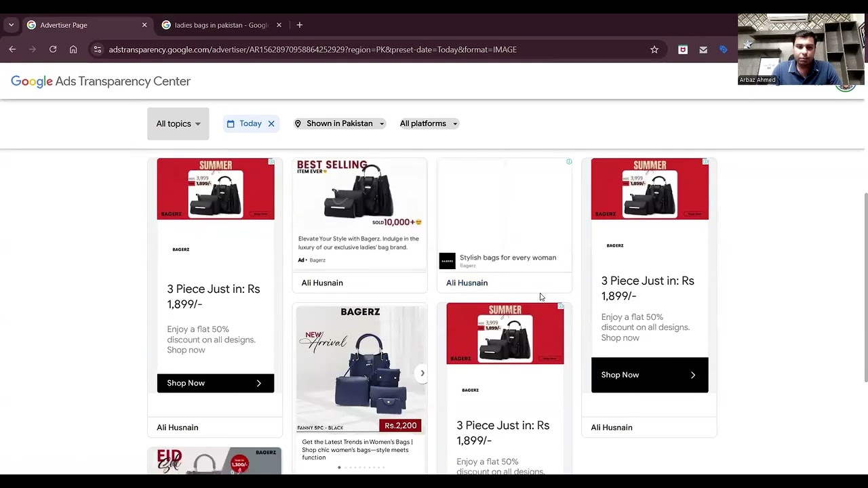Open the blue tag extension icon

pyautogui.click(x=724, y=49)
